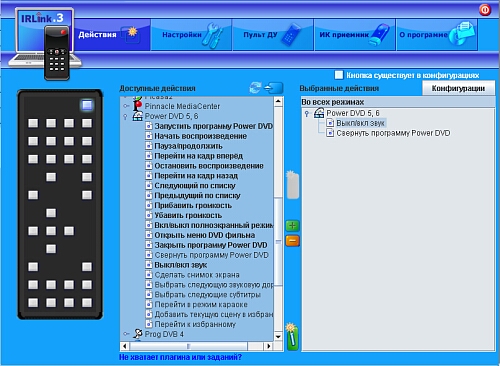The height and width of the screenshot is (366, 500).
Task: Click right arrow of horizontal scrollbar
Action: tap(268, 346)
